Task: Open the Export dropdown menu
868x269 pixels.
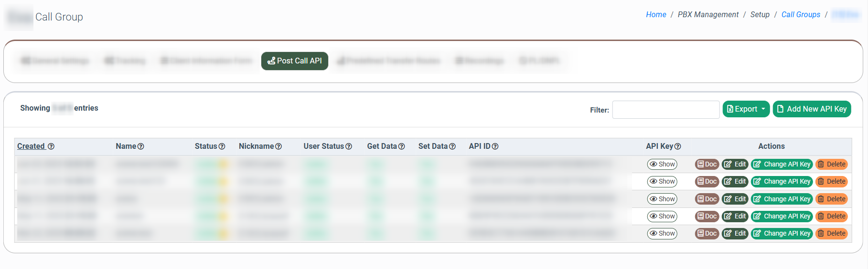Action: 746,109
